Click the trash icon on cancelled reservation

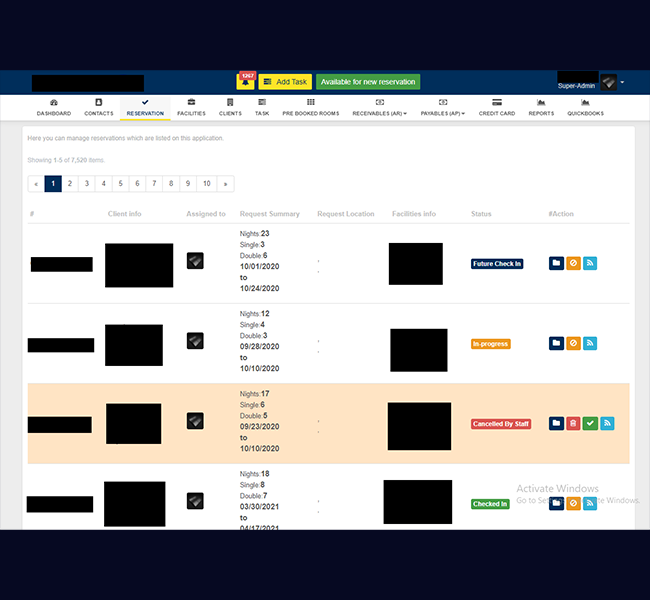tap(573, 423)
